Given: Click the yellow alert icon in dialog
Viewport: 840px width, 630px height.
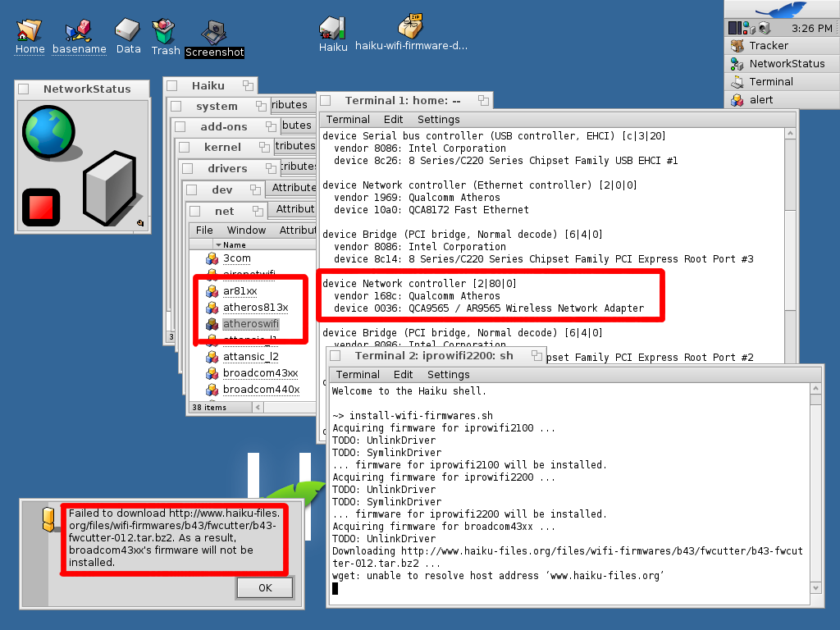Looking at the screenshot, I should coord(48,519).
